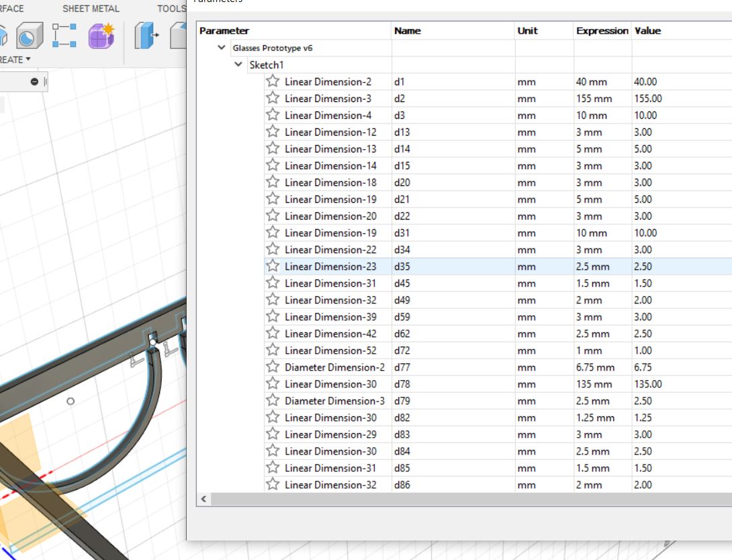
Task: Select Linear Dimension-12 row label
Action: 330,132
